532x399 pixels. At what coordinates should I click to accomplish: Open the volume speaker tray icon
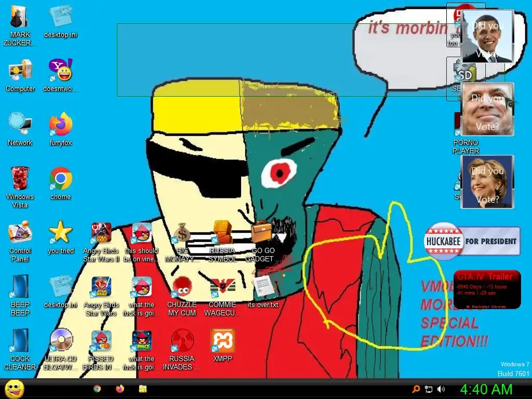[441, 389]
